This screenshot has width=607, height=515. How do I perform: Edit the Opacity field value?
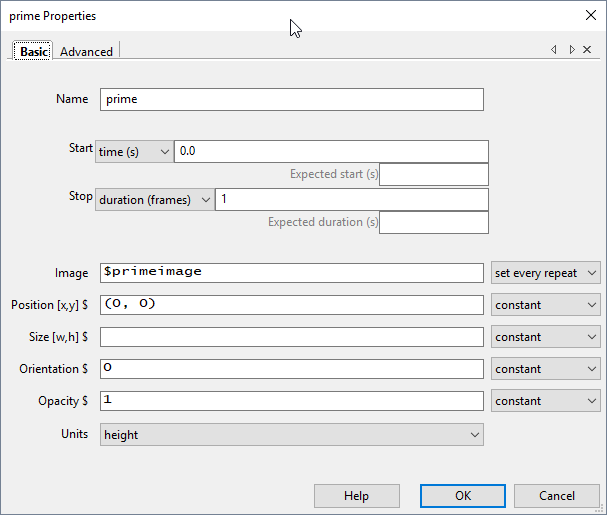(x=292, y=401)
